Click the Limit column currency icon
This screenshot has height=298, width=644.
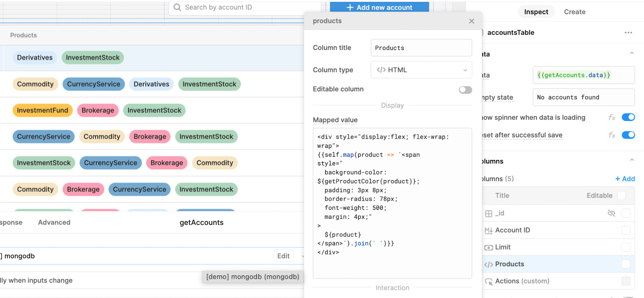(489, 247)
